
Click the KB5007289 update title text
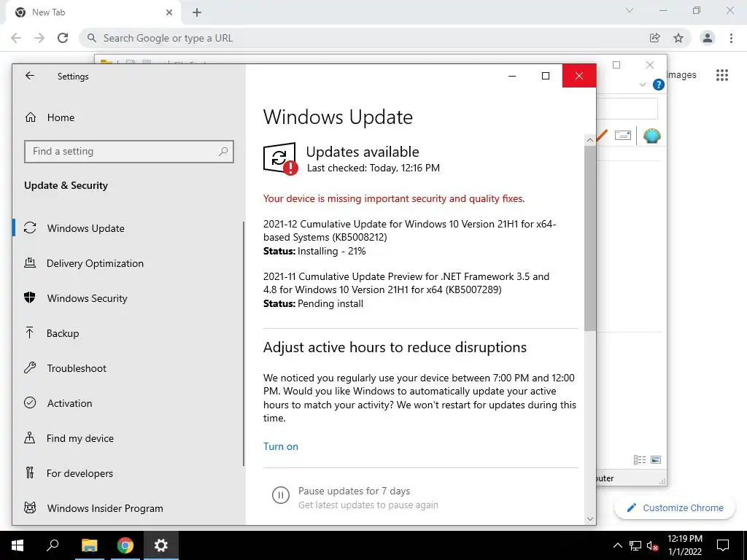(406, 283)
